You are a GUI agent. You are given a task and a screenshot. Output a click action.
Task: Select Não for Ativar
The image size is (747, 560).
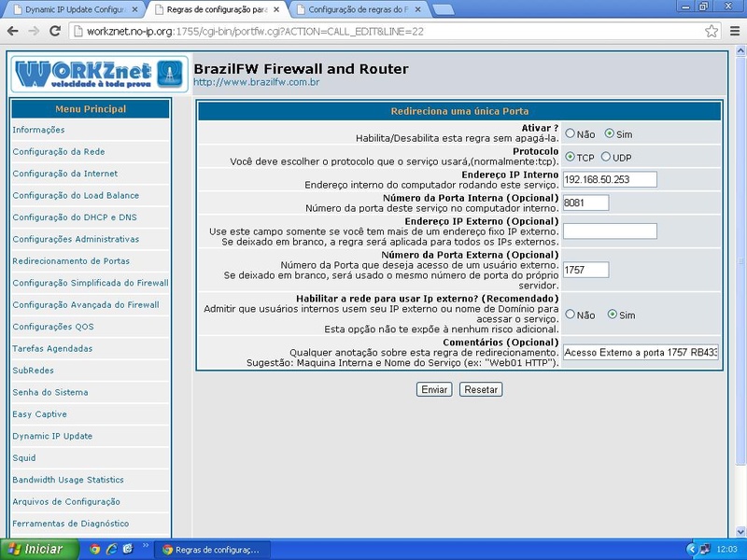pos(570,133)
